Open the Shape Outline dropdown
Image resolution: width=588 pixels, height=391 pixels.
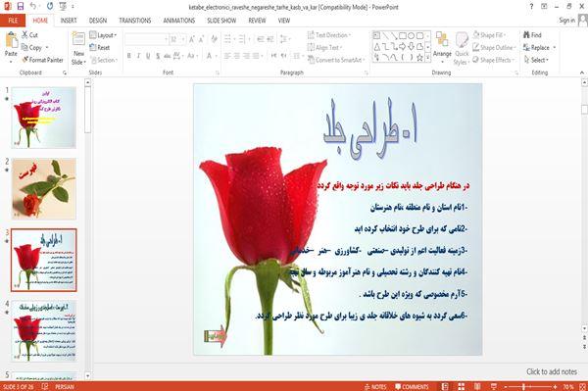pyautogui.click(x=494, y=48)
